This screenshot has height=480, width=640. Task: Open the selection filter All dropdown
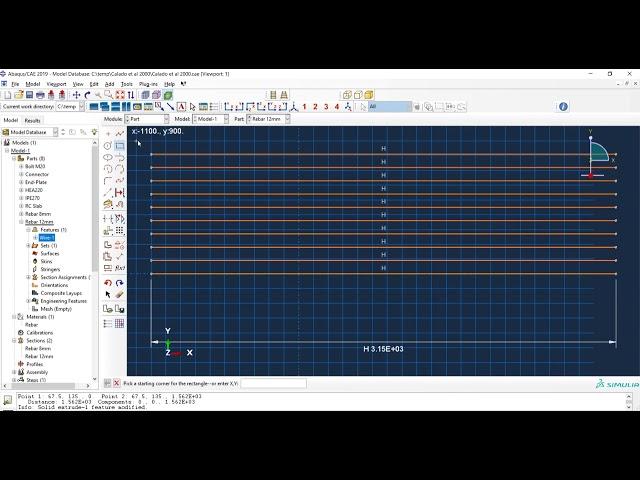(x=390, y=107)
